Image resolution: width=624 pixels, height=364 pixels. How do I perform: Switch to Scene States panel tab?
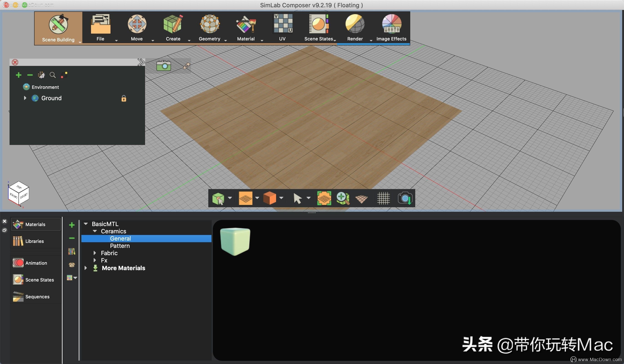[x=36, y=280]
